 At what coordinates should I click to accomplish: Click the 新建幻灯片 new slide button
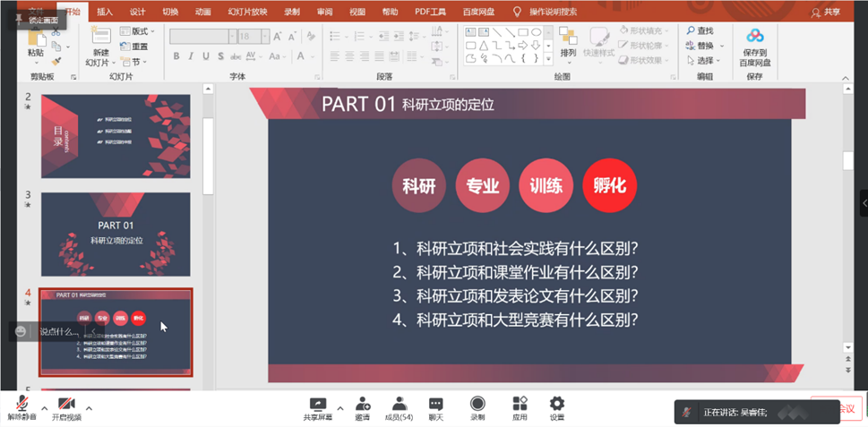coord(100,45)
